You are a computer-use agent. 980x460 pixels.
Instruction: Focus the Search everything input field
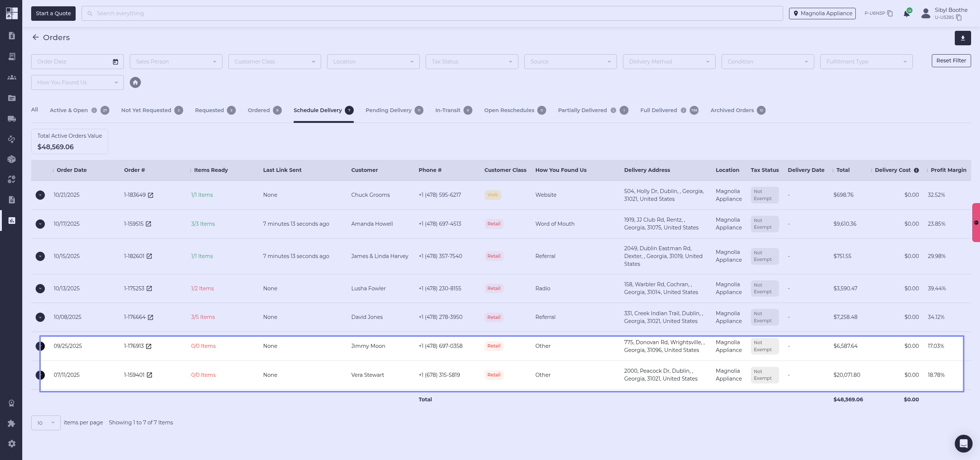(x=432, y=13)
